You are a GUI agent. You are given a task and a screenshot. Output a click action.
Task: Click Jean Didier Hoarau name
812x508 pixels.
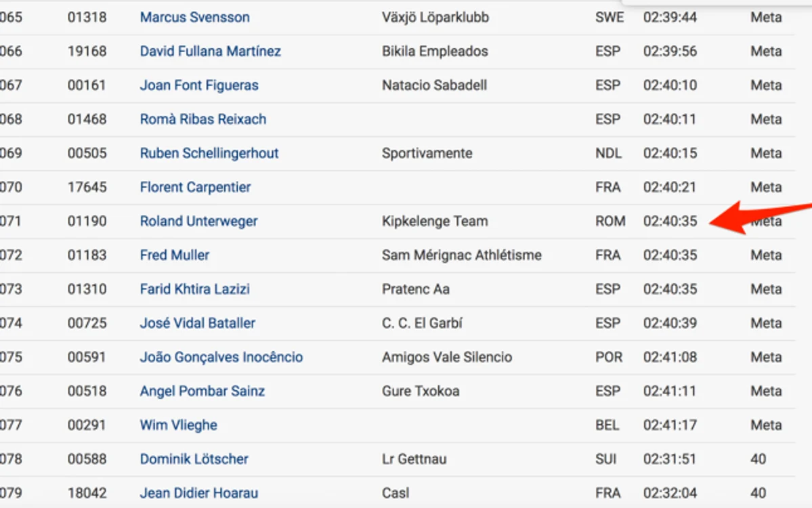[199, 493]
